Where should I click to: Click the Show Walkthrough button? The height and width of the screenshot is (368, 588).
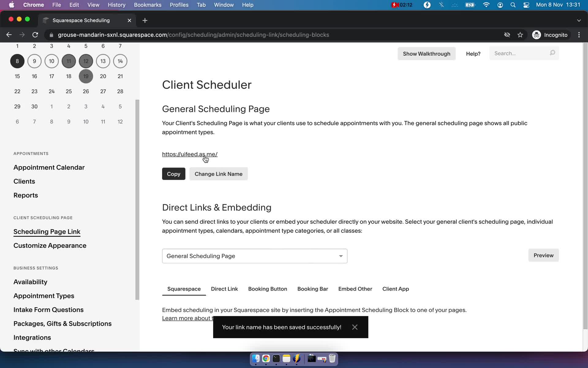[x=426, y=54]
